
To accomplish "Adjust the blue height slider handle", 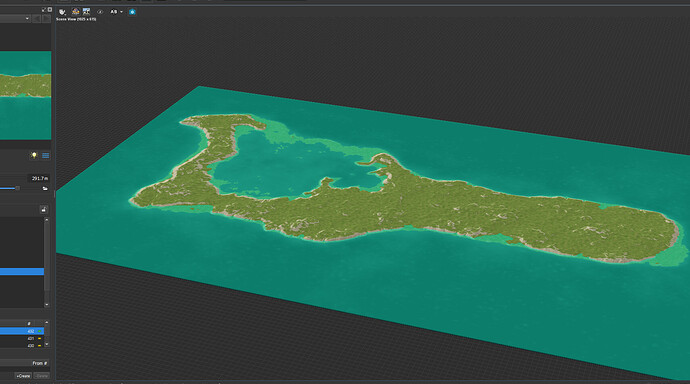I will coord(18,188).
